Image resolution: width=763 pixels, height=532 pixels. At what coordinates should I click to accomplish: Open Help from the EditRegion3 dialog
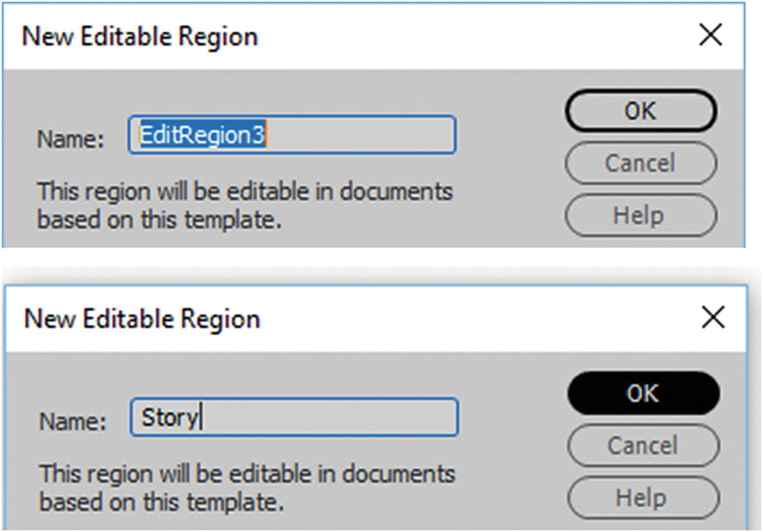[x=640, y=216]
